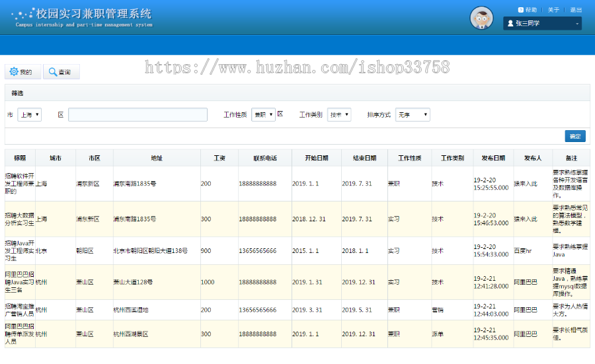The width and height of the screenshot is (595, 364).
Task: Click the 标题 column header
Action: (20, 158)
